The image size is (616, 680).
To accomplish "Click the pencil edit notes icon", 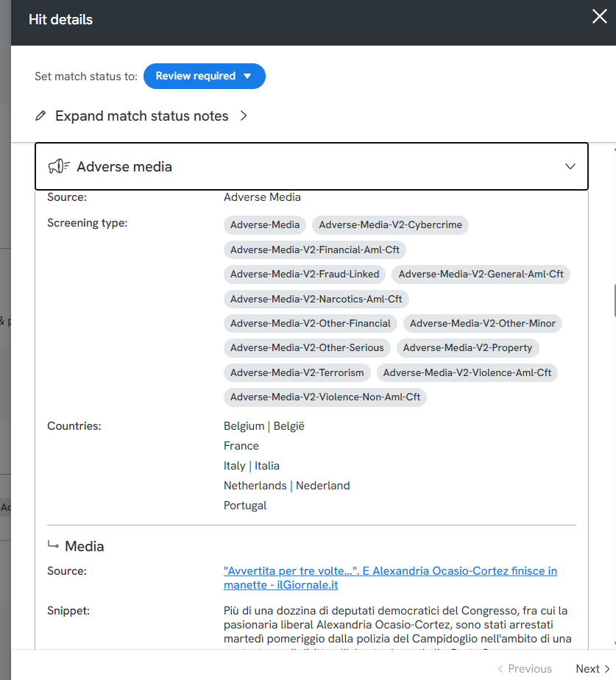I will pyautogui.click(x=40, y=116).
